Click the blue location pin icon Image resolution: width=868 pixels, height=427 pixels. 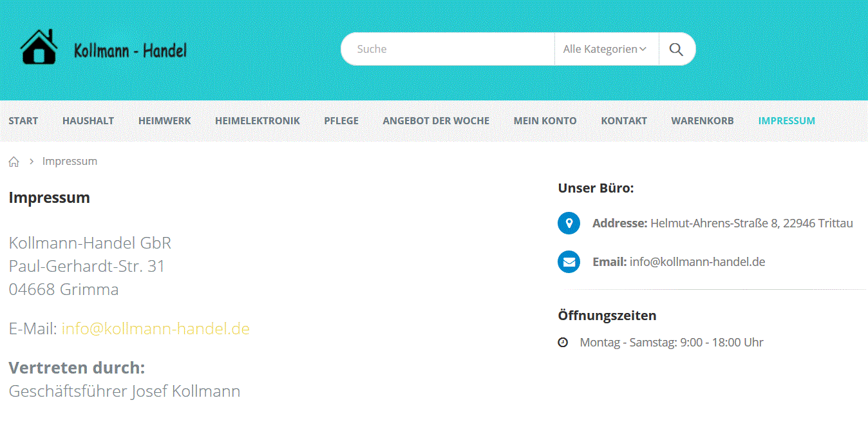click(569, 223)
